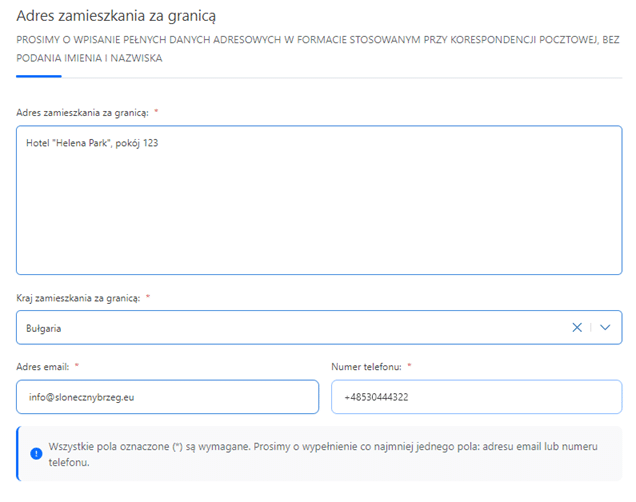Image resolution: width=636 pixels, height=502 pixels.
Task: Click the empty area of the address textarea
Action: (319, 211)
